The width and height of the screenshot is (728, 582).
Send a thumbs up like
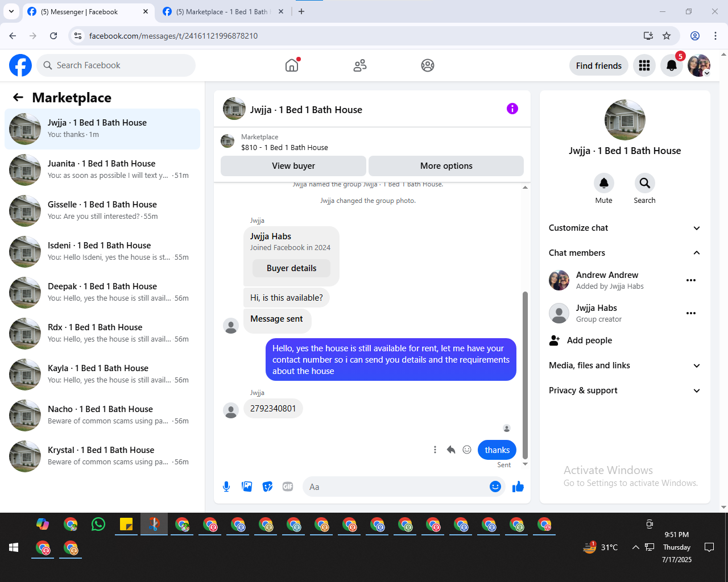[x=518, y=487]
